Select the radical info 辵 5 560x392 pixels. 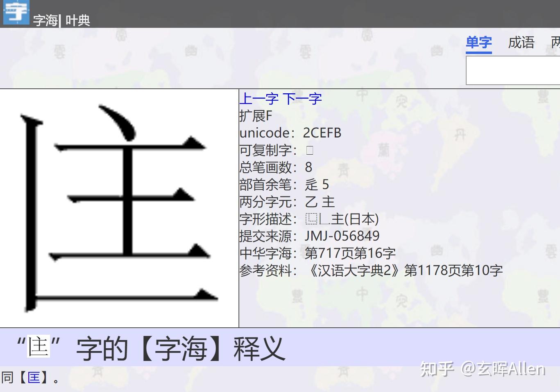tap(317, 185)
